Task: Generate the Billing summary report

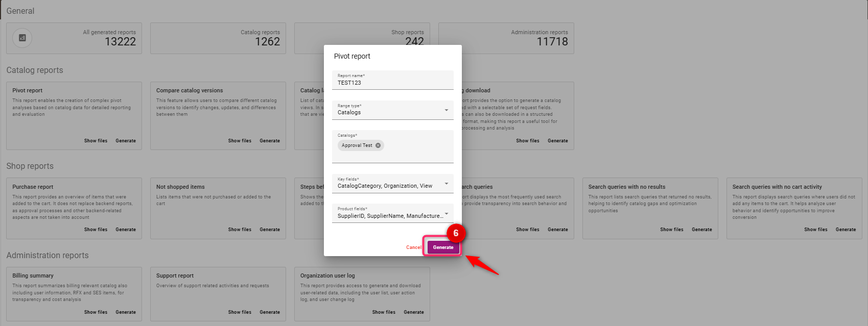Action: pos(125,312)
